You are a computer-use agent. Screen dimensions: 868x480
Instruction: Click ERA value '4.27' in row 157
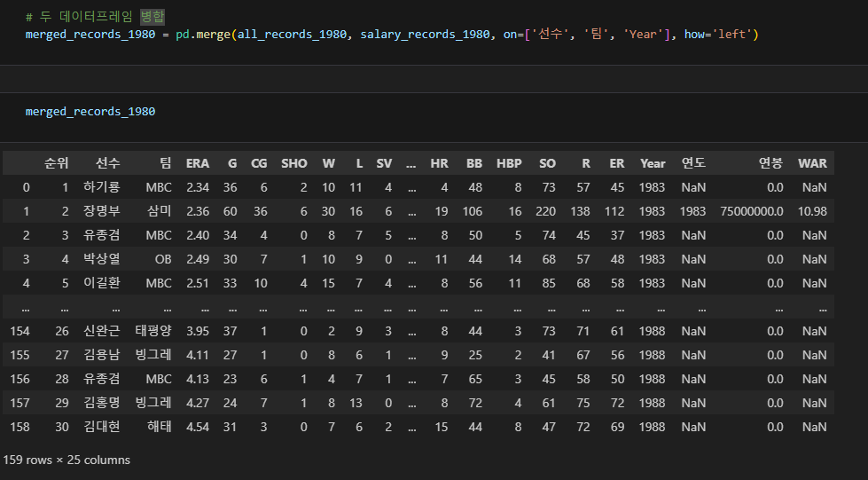click(x=198, y=403)
